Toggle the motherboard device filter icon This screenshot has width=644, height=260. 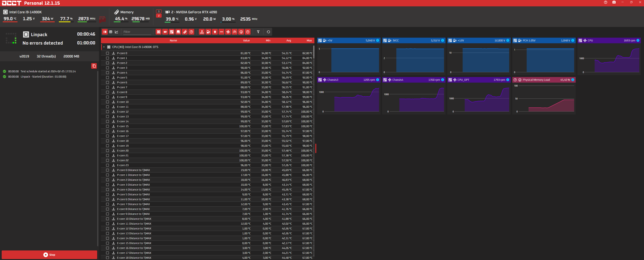pos(172,32)
